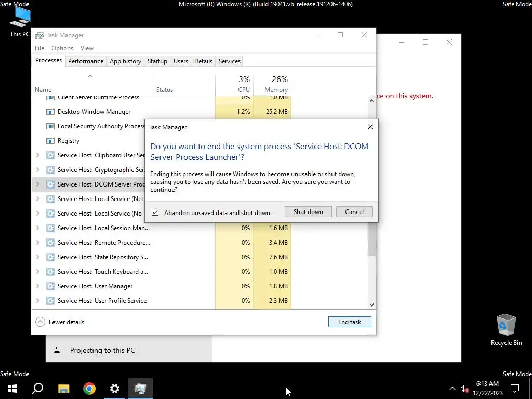Image resolution: width=532 pixels, height=399 pixels.
Task: Launch File Explorer from taskbar
Action: [x=63, y=389]
